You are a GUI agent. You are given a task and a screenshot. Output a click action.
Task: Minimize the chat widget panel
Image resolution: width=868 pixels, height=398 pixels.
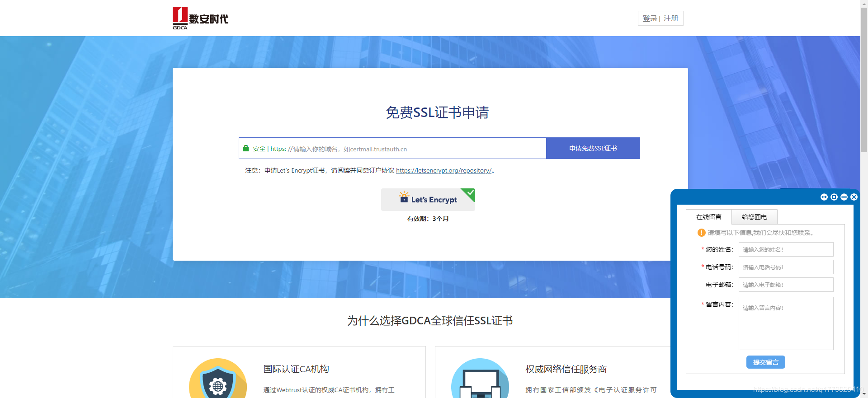coord(844,197)
